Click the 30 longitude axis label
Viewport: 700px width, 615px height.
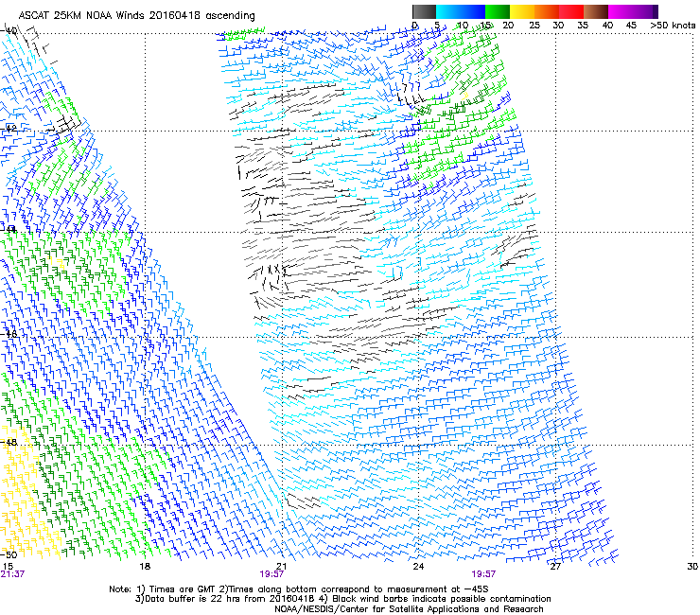tap(692, 566)
